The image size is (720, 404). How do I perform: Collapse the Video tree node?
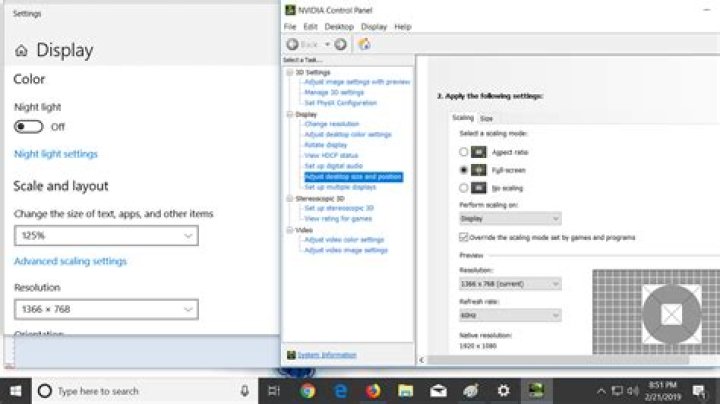click(290, 230)
